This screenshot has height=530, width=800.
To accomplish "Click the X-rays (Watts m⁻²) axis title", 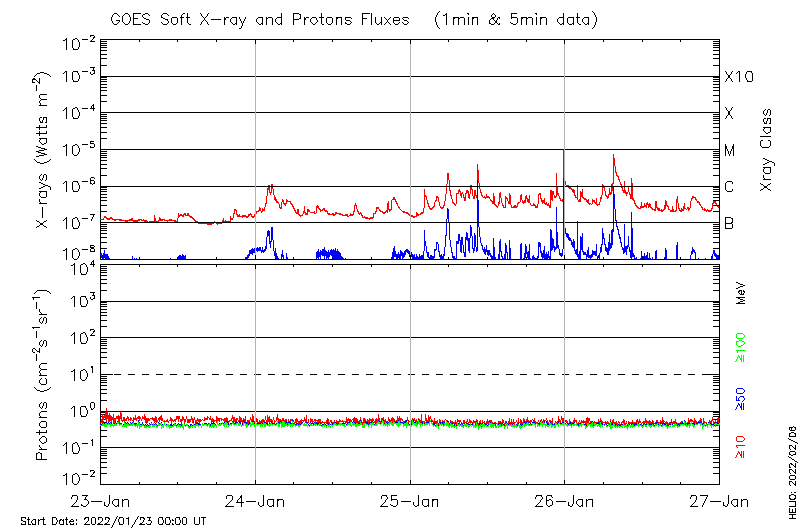I will [x=44, y=150].
